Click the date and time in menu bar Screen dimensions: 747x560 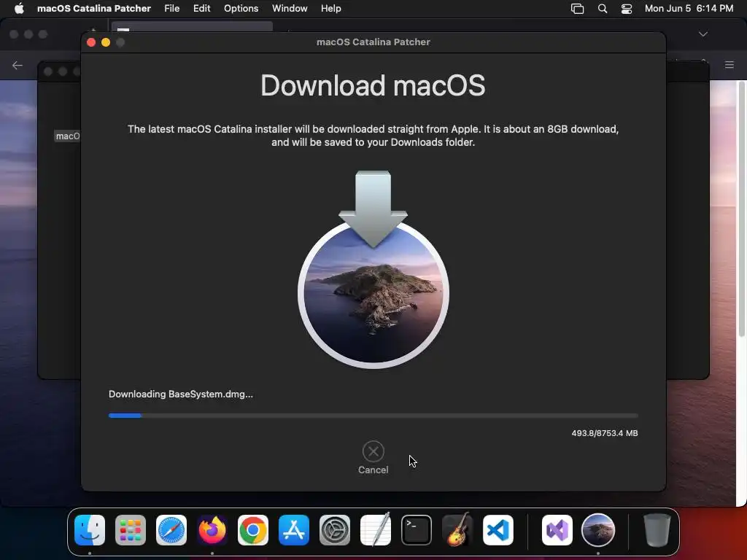(689, 9)
